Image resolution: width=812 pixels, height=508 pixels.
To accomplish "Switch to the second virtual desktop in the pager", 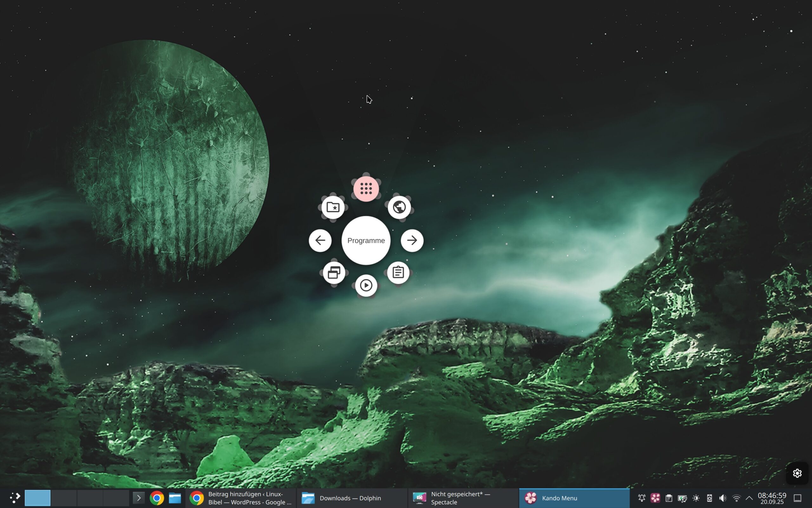I will [x=64, y=498].
